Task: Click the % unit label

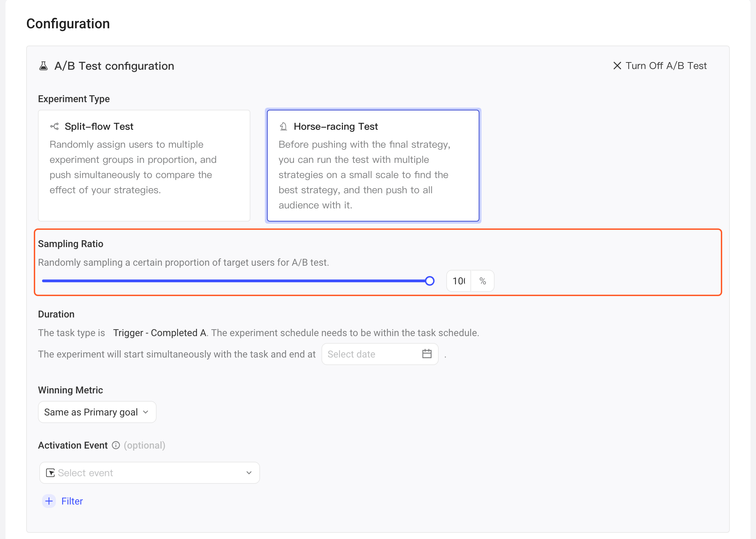Action: tap(483, 281)
